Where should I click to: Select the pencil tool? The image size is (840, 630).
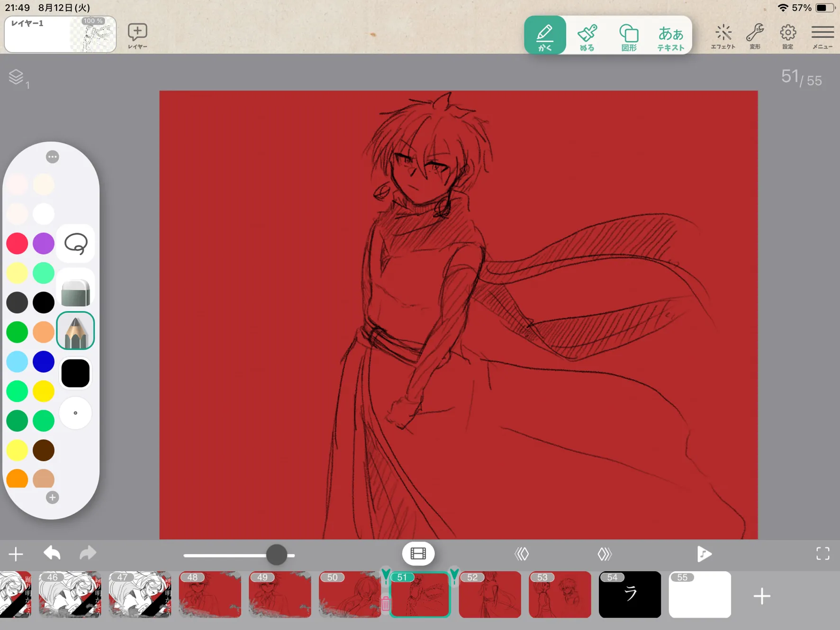tap(75, 330)
